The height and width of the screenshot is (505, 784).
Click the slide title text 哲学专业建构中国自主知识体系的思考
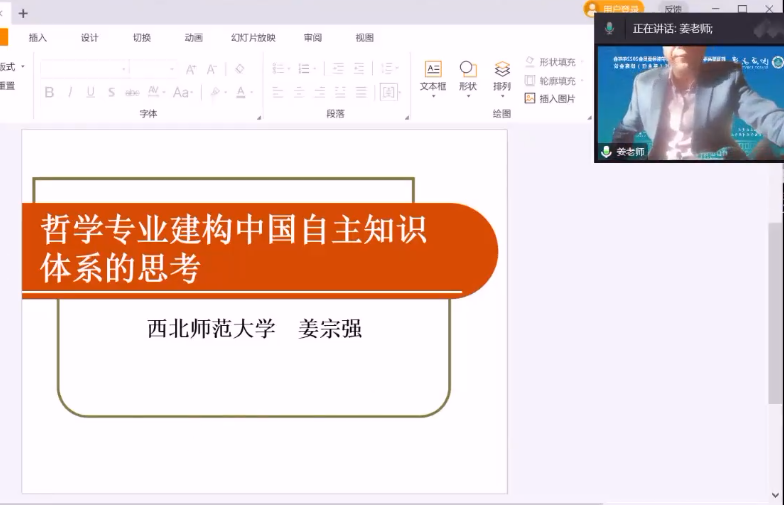[x=234, y=249]
